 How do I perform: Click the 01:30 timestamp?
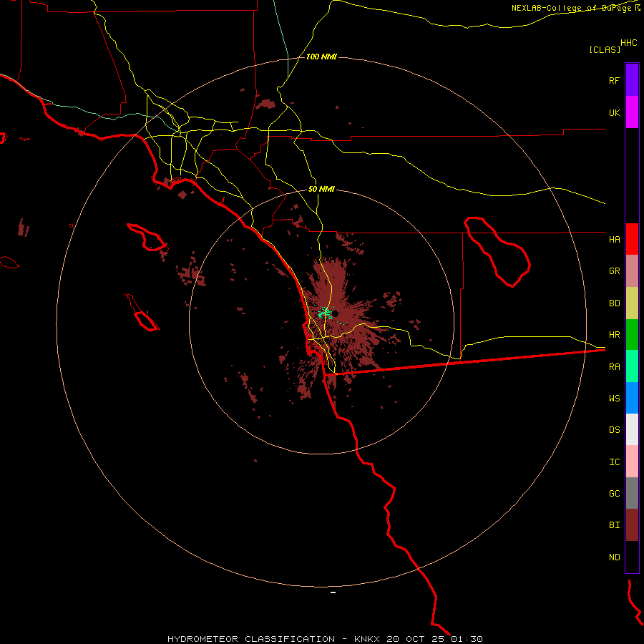pyautogui.click(x=467, y=639)
